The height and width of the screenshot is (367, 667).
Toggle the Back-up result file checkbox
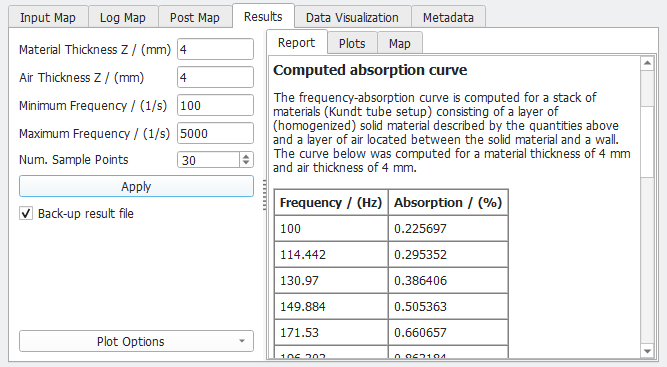pos(26,213)
